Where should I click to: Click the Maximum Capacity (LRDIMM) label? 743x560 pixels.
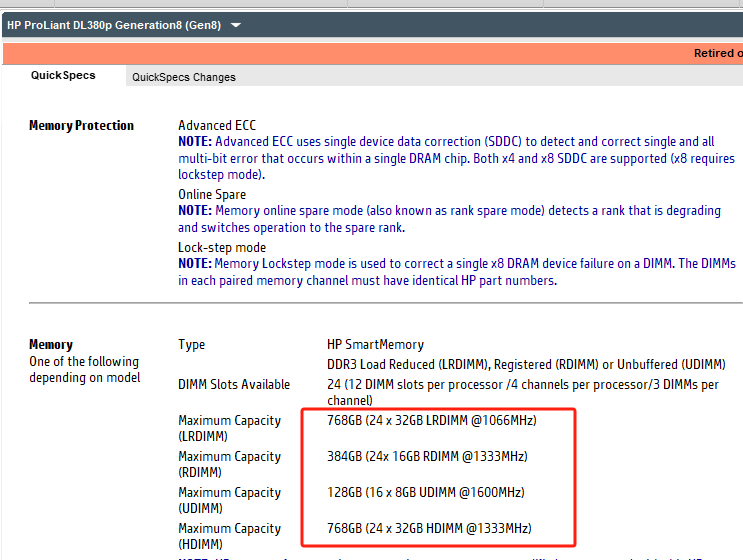pos(229,428)
